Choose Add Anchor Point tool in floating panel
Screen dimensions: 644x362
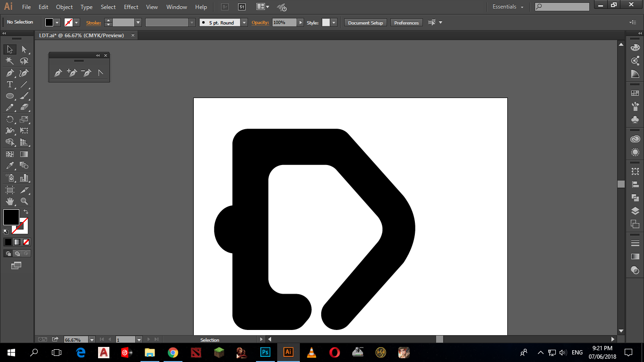72,73
